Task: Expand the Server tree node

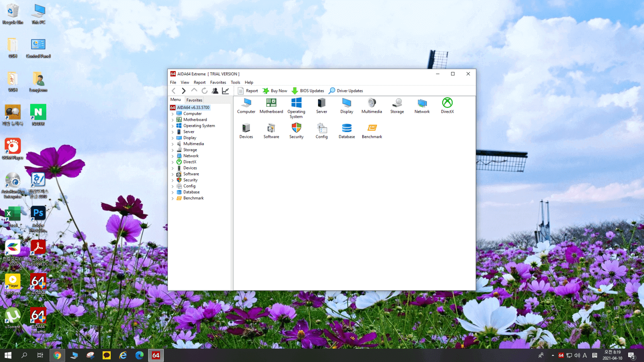Action: click(173, 132)
